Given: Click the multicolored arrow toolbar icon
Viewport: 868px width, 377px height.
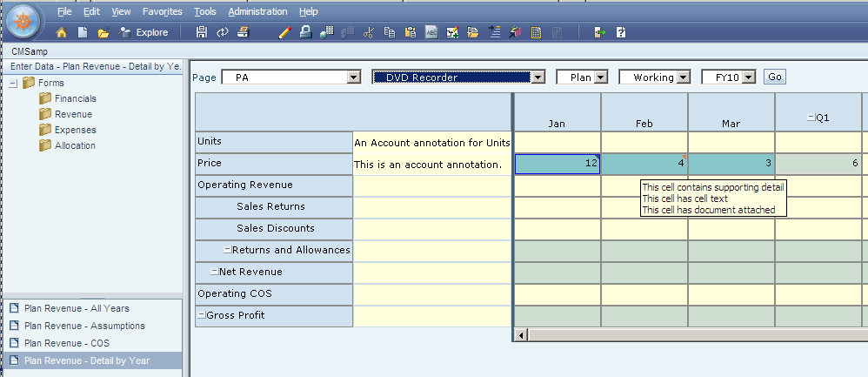Looking at the screenshot, I should (516, 33).
